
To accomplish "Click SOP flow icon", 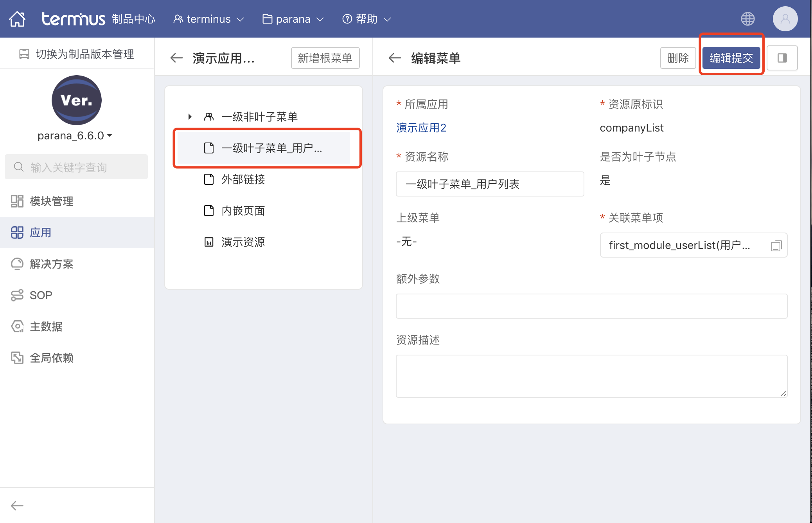I will [17, 295].
